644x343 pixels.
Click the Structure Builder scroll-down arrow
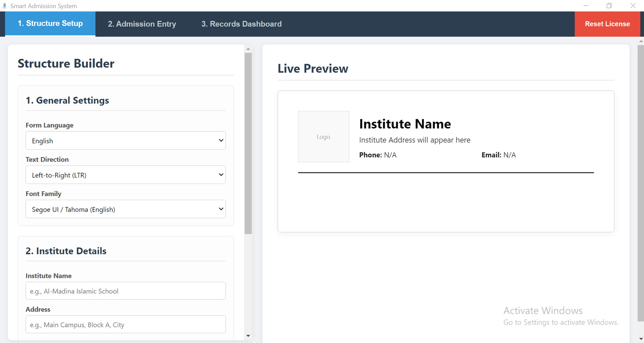point(248,336)
